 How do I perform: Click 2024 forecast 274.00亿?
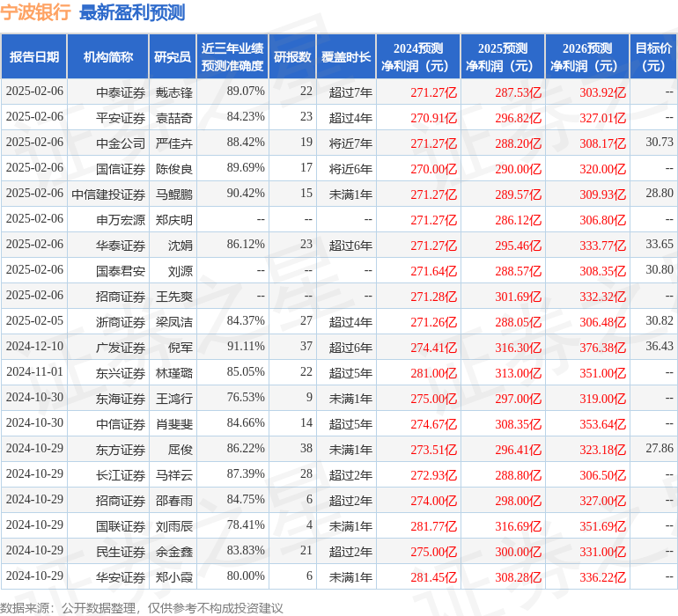[434, 501]
